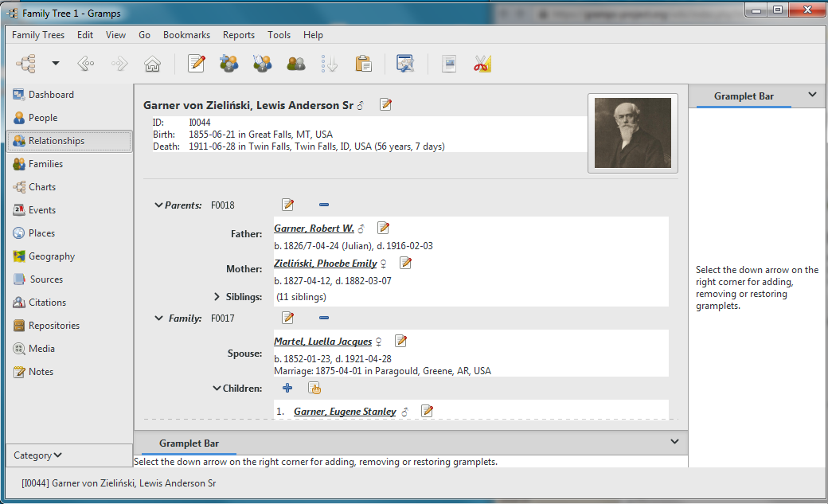828x504 pixels.
Task: Open bottom Gramplet Bar down arrow
Action: [674, 442]
